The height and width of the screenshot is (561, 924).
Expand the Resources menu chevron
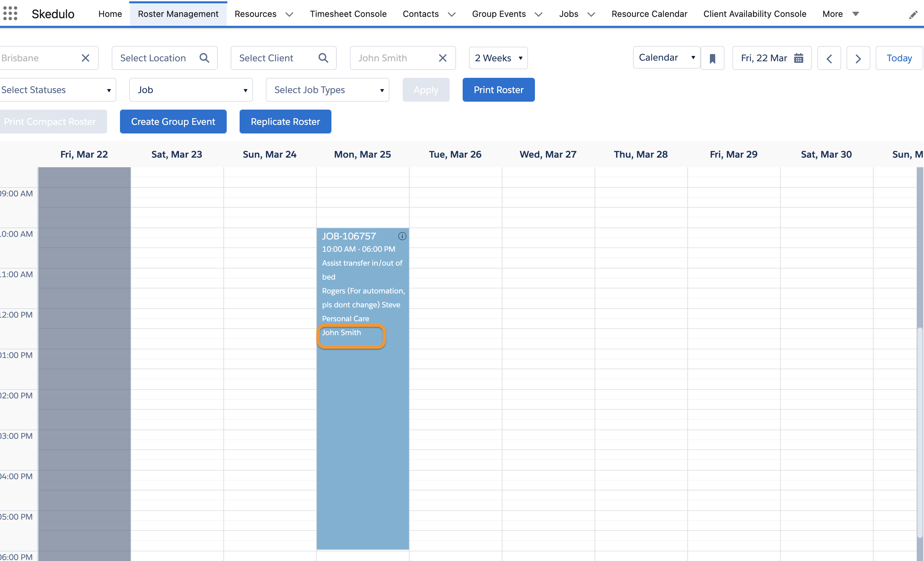coord(289,14)
